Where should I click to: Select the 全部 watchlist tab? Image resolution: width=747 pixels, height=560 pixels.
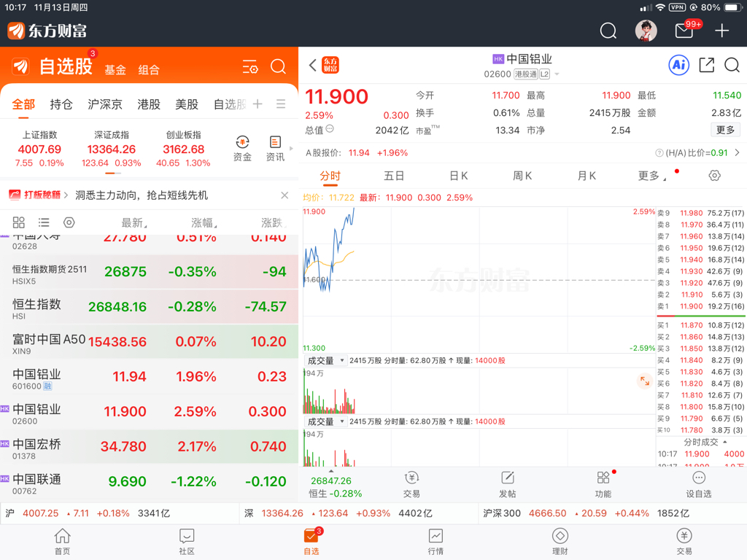click(x=23, y=104)
